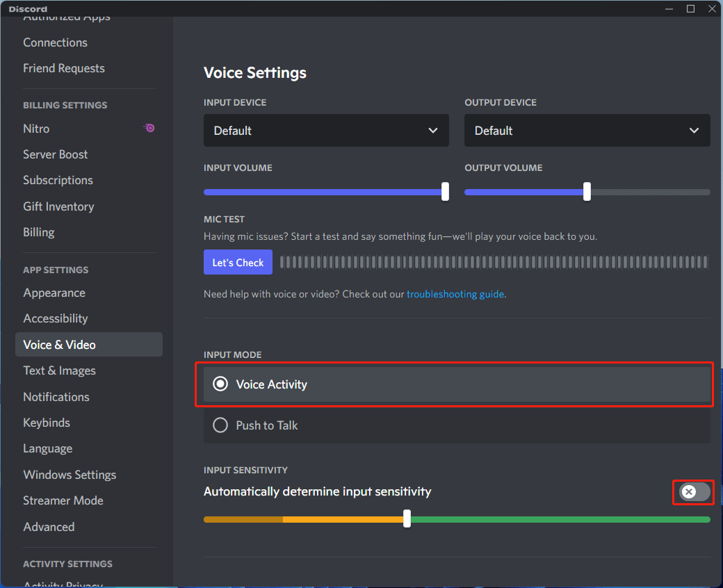Click the 'INPUT VOLUME' label

point(238,168)
